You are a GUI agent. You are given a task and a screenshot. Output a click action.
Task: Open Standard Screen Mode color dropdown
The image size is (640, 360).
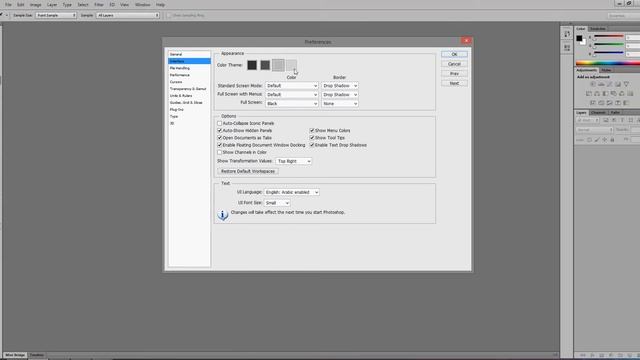pyautogui.click(x=291, y=86)
